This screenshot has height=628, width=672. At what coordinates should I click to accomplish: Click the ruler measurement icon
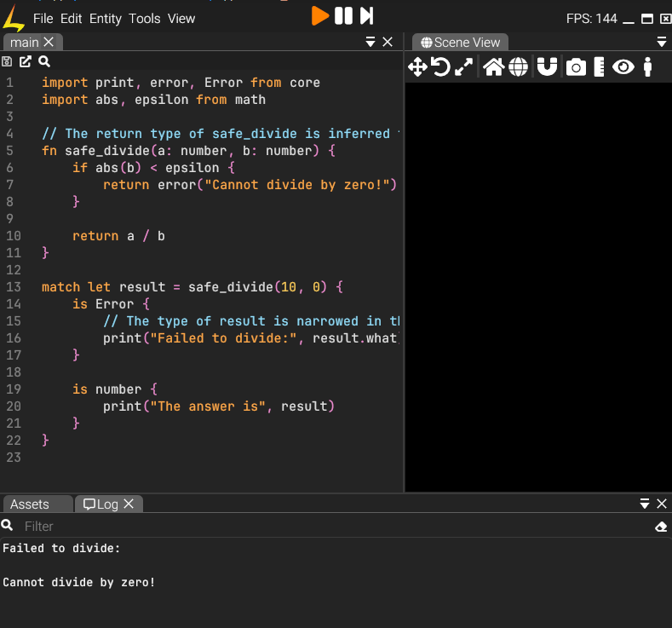point(599,67)
